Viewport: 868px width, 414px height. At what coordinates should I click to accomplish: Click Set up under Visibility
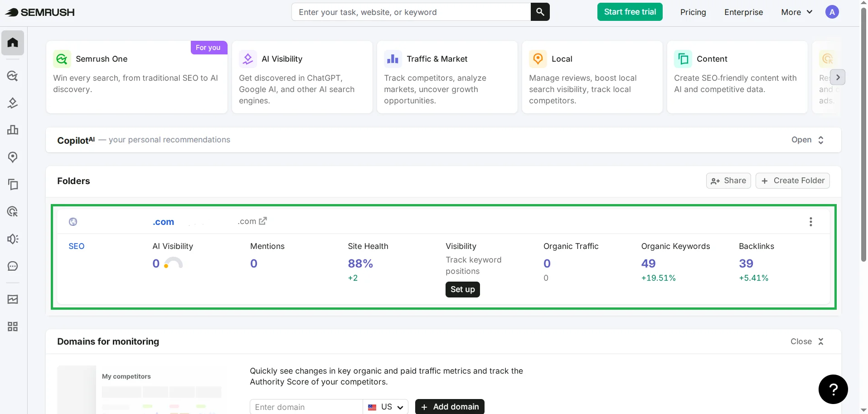coord(463,289)
